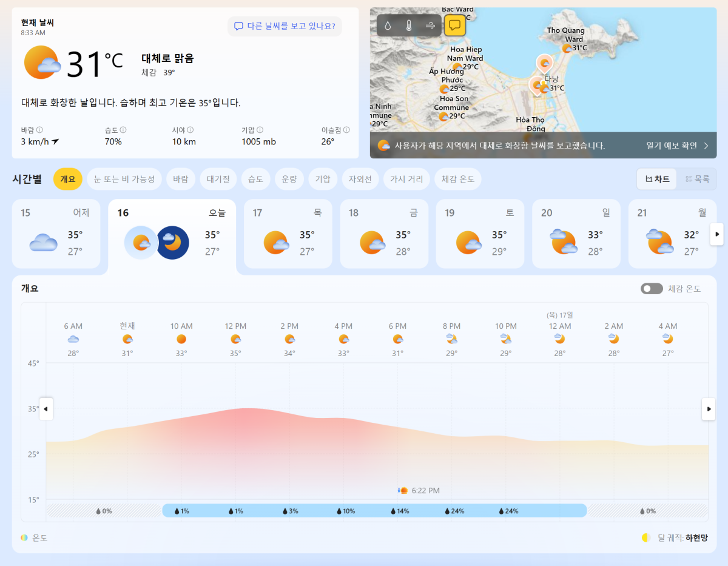The height and width of the screenshot is (566, 728).
Task: Click the sunset 6:22 PM marker
Action: pos(419,490)
